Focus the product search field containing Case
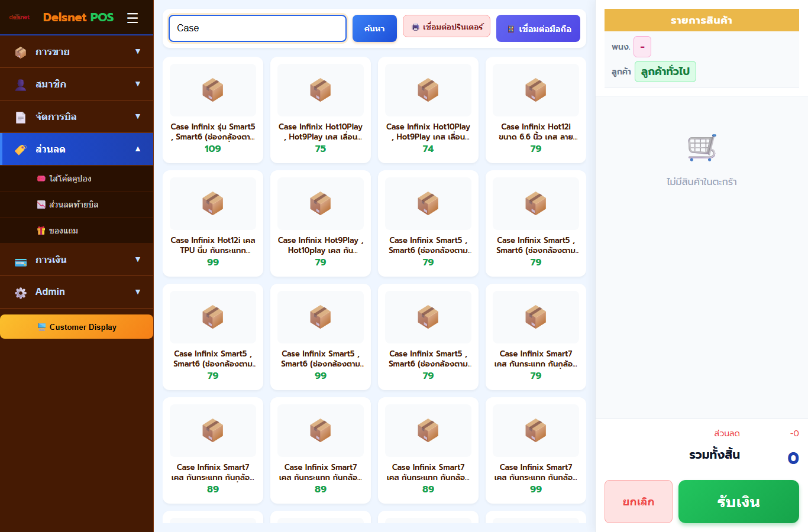The width and height of the screenshot is (808, 532). pos(257,28)
